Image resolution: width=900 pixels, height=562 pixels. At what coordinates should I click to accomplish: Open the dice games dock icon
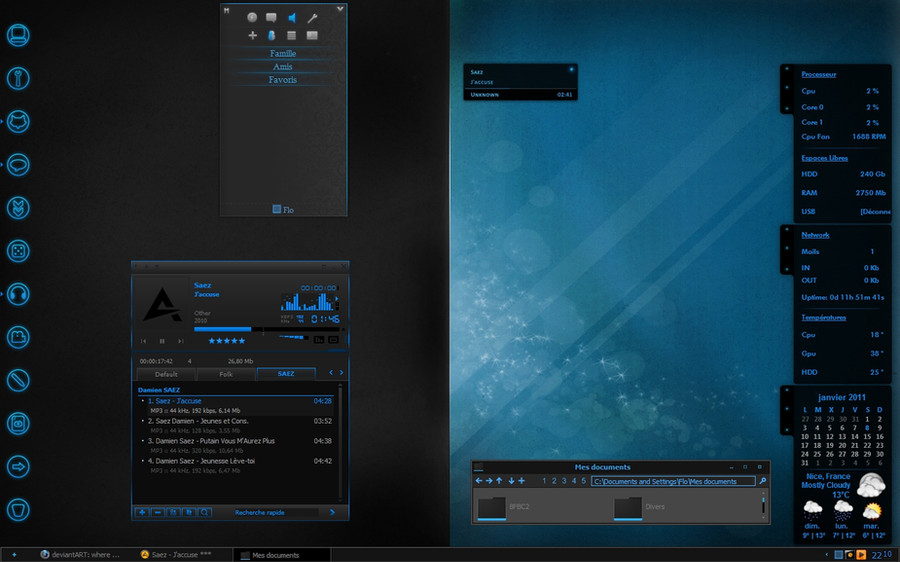click(18, 251)
